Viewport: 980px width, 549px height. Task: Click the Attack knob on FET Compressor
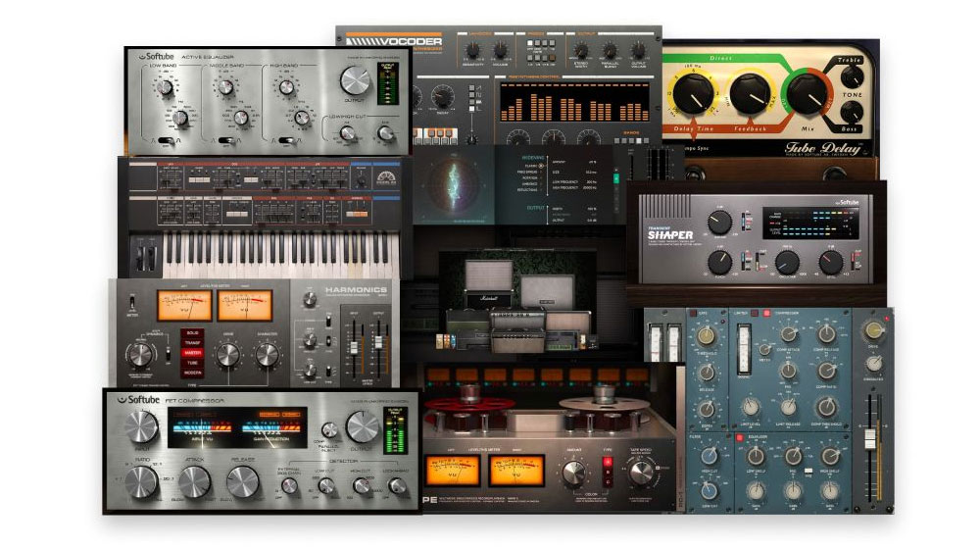194,480
